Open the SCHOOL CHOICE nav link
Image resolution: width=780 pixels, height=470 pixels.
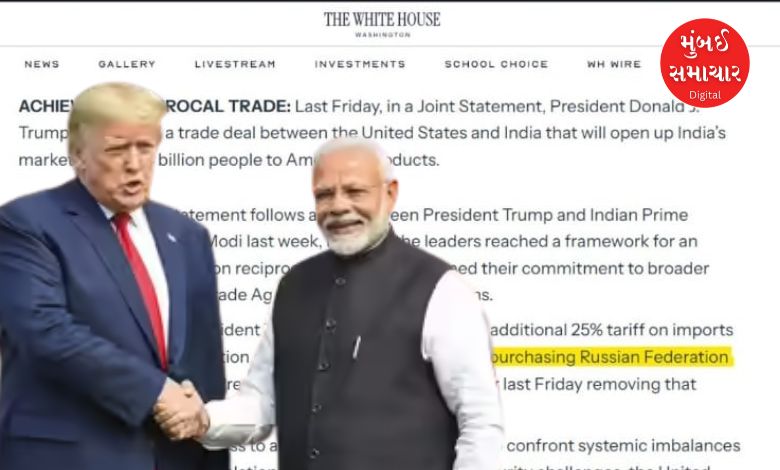pyautogui.click(x=496, y=64)
